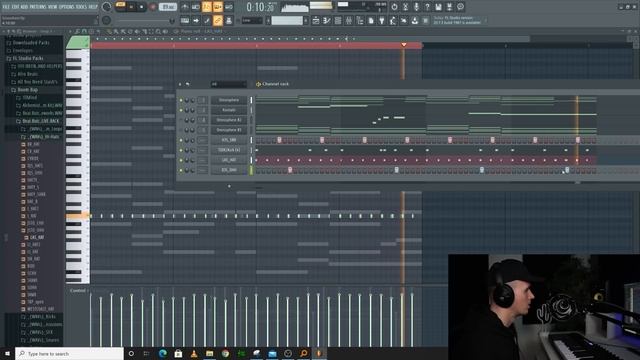Viewport: 640px width, 360px height.
Task: Open the PATTERNS menu
Action: pyautogui.click(x=38, y=7)
